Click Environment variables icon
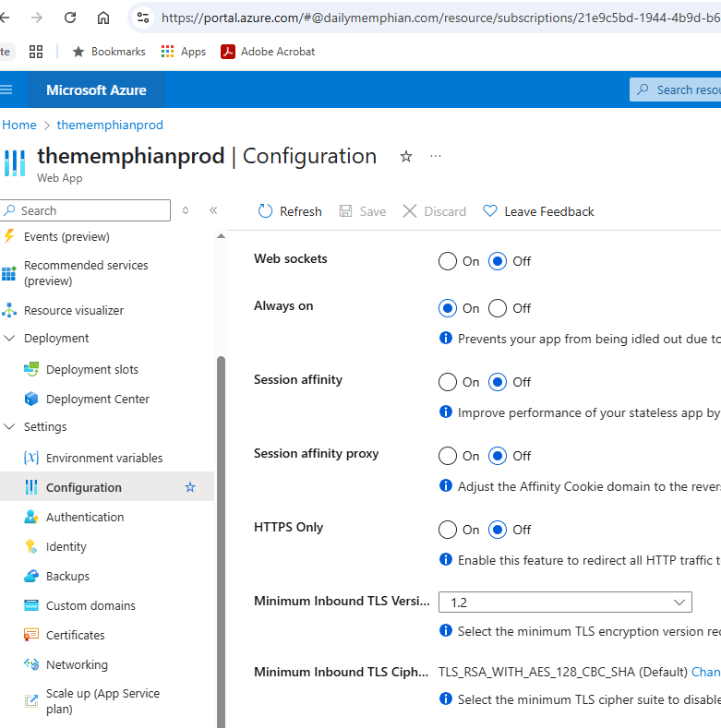 (31, 458)
